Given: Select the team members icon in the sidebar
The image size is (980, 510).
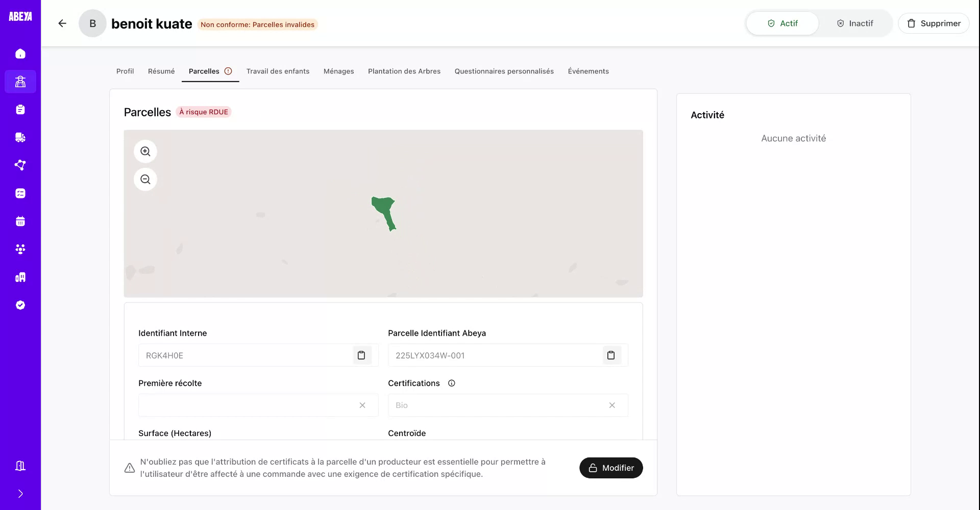Looking at the screenshot, I should click(x=20, y=249).
